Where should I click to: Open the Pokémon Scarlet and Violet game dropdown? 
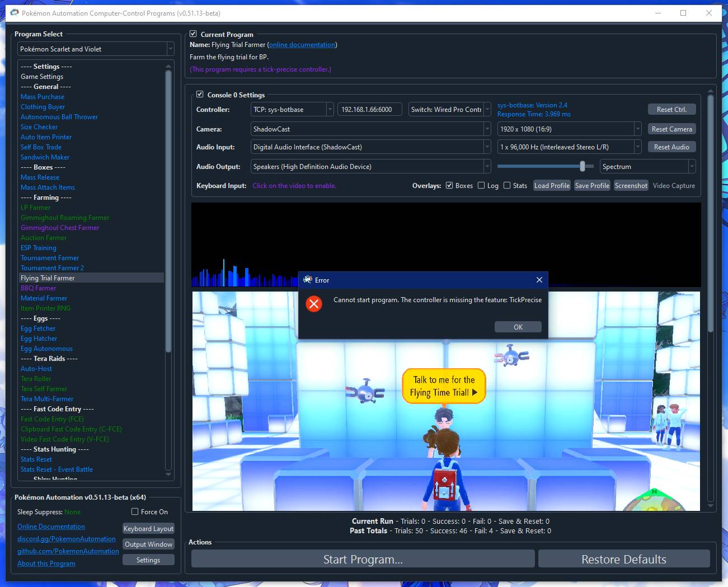tap(96, 49)
